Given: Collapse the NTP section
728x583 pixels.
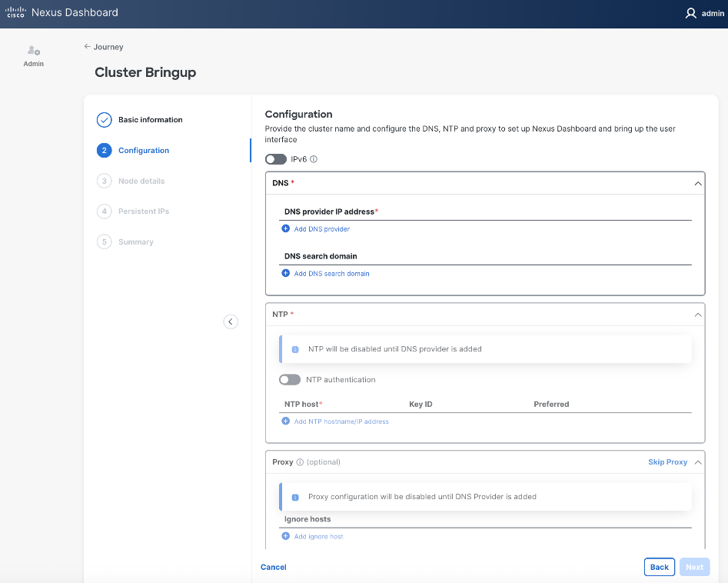Looking at the screenshot, I should [x=697, y=315].
